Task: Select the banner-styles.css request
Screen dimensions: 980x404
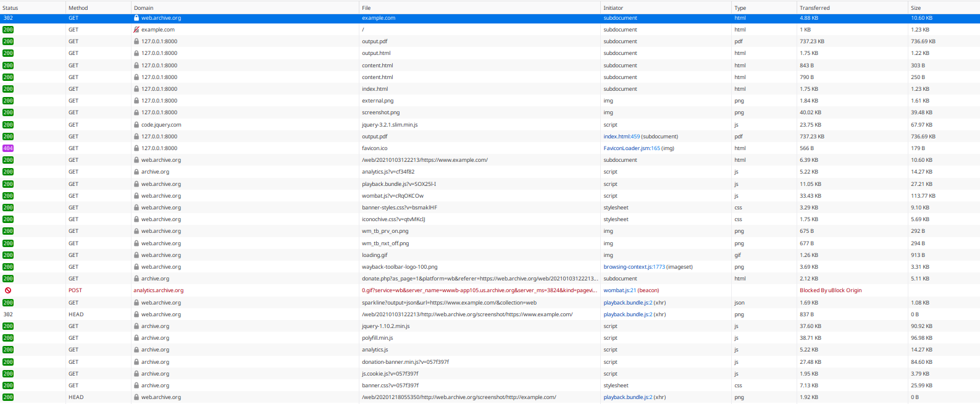Action: pos(490,208)
